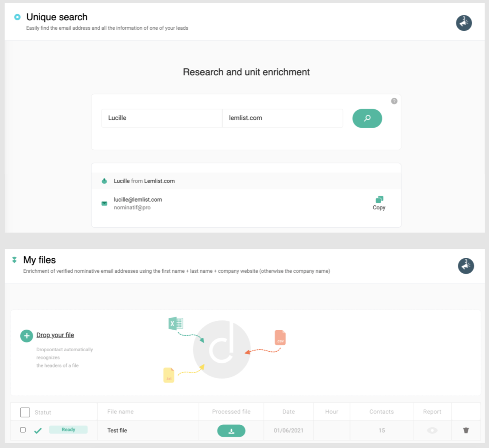Click the Excel file icon in drop zone
489x448 pixels.
(x=176, y=324)
